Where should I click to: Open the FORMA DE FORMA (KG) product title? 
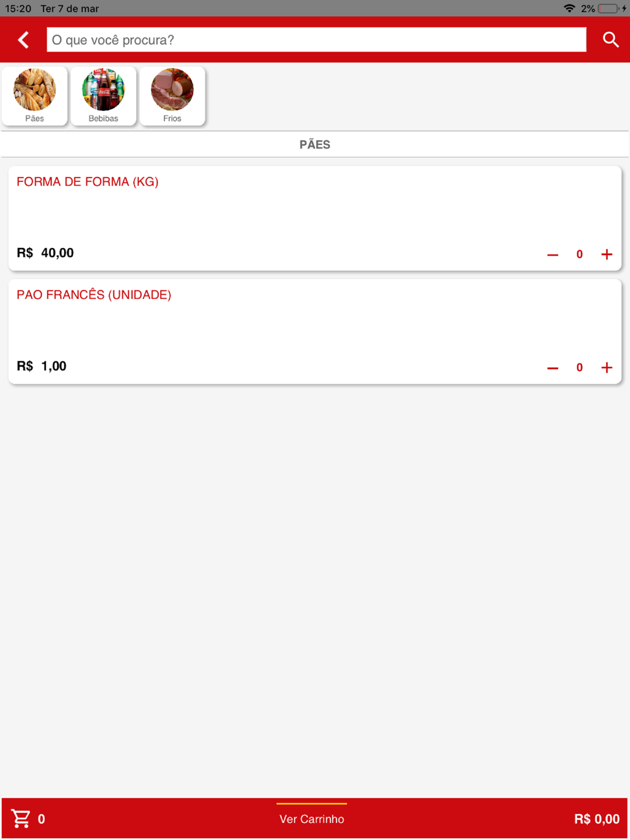[88, 182]
